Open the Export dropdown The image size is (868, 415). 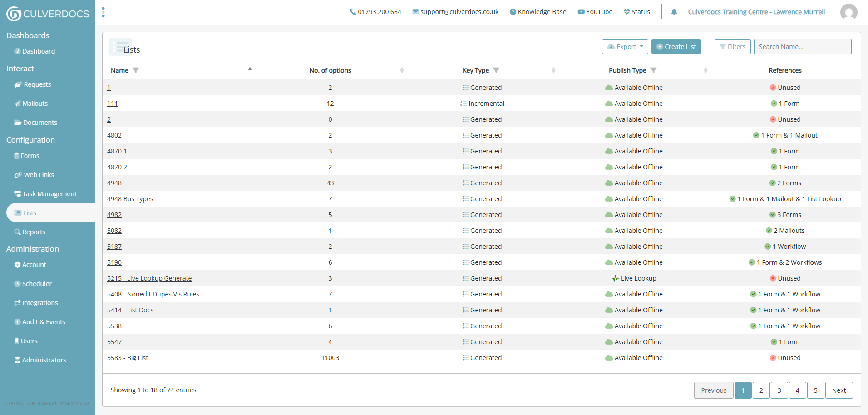pos(625,47)
